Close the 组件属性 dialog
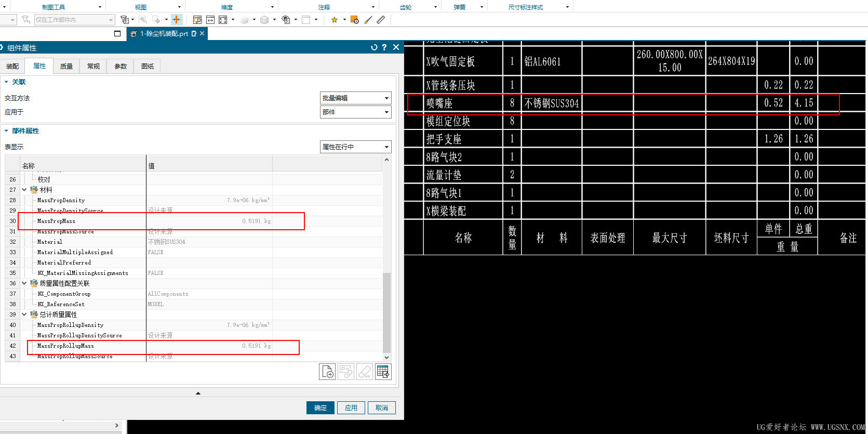This screenshot has width=868, height=434. coord(396,47)
